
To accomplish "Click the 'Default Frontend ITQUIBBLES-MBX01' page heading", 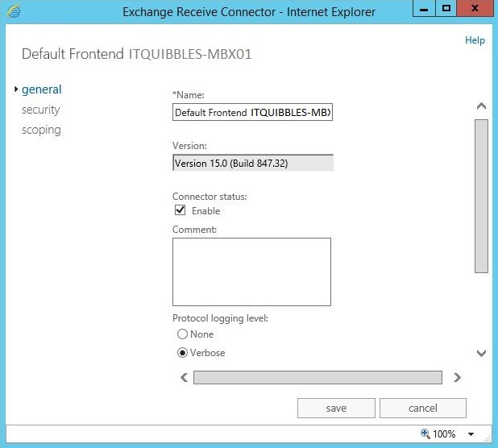I will click(x=136, y=54).
